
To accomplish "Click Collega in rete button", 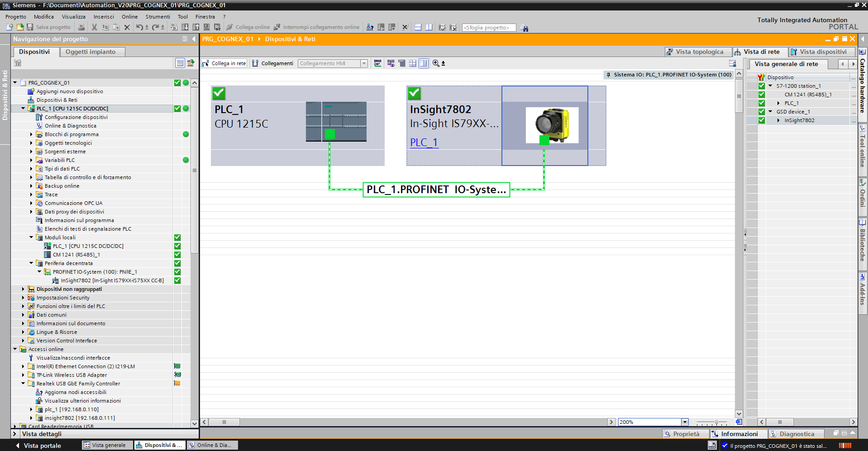I will pyautogui.click(x=224, y=63).
